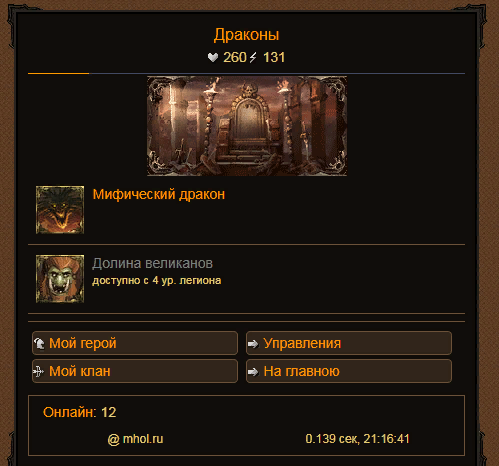Click the 0.139 сек, 21:16:41 timestamp
This screenshot has height=466, width=499.
tap(357, 439)
